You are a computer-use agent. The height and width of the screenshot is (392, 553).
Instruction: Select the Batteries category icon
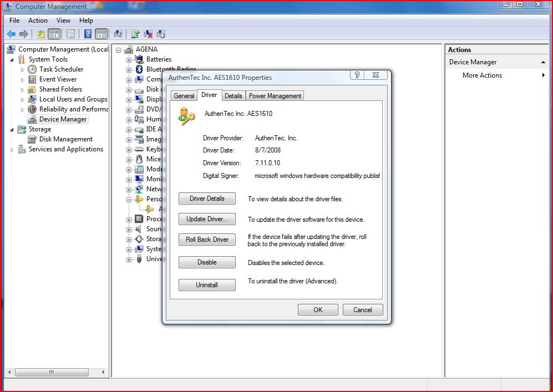click(139, 59)
